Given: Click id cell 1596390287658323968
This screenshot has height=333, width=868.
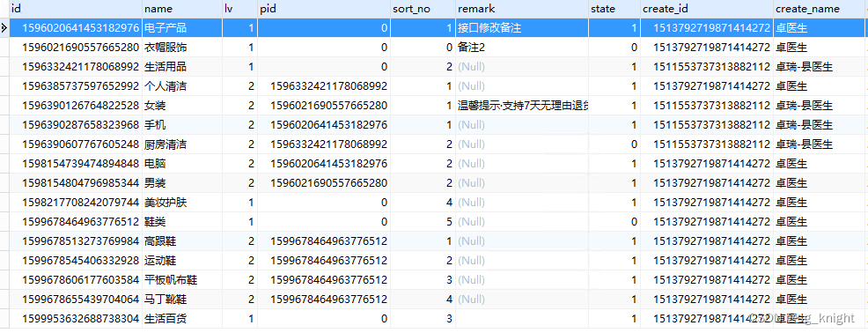Looking at the screenshot, I should [x=76, y=125].
